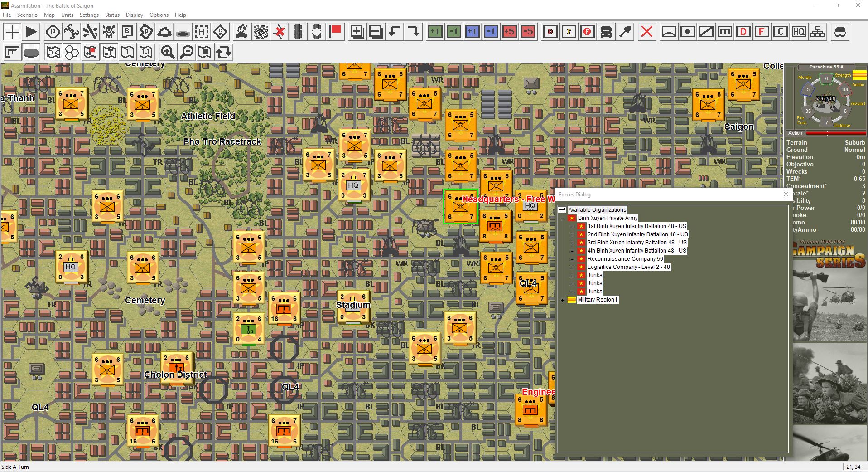
Task: Zoom out with the magnifier minus icon
Action: (186, 53)
